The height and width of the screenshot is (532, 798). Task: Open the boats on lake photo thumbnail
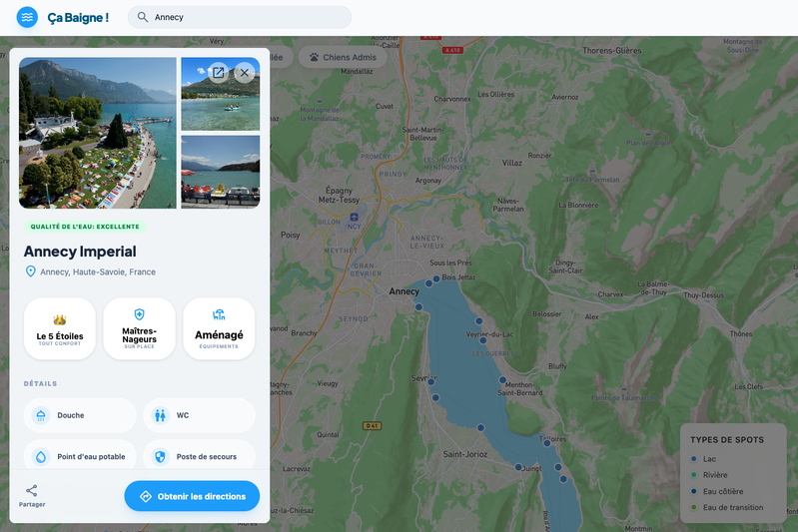pos(221,172)
